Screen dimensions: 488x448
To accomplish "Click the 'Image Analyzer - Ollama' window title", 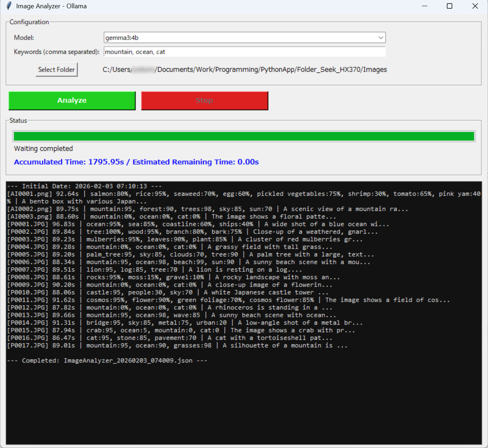I will point(51,6).
